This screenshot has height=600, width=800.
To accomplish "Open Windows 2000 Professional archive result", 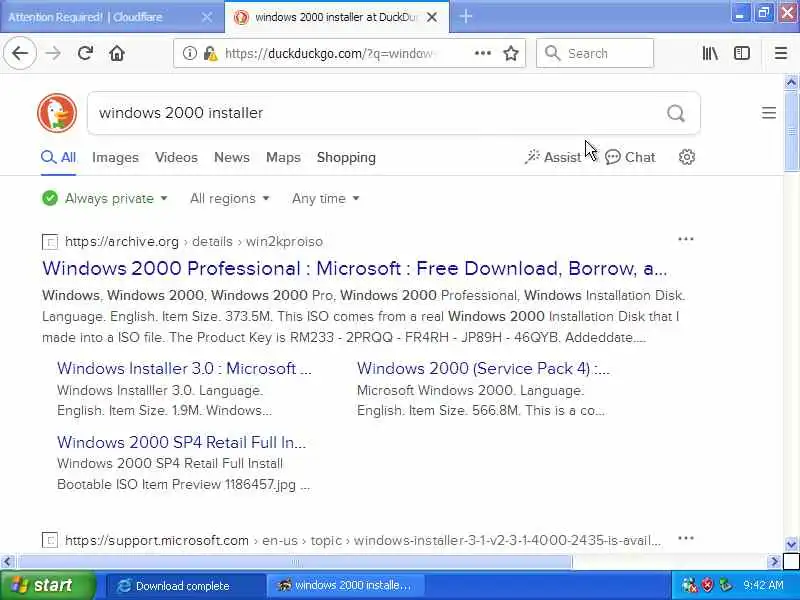I will click(355, 268).
